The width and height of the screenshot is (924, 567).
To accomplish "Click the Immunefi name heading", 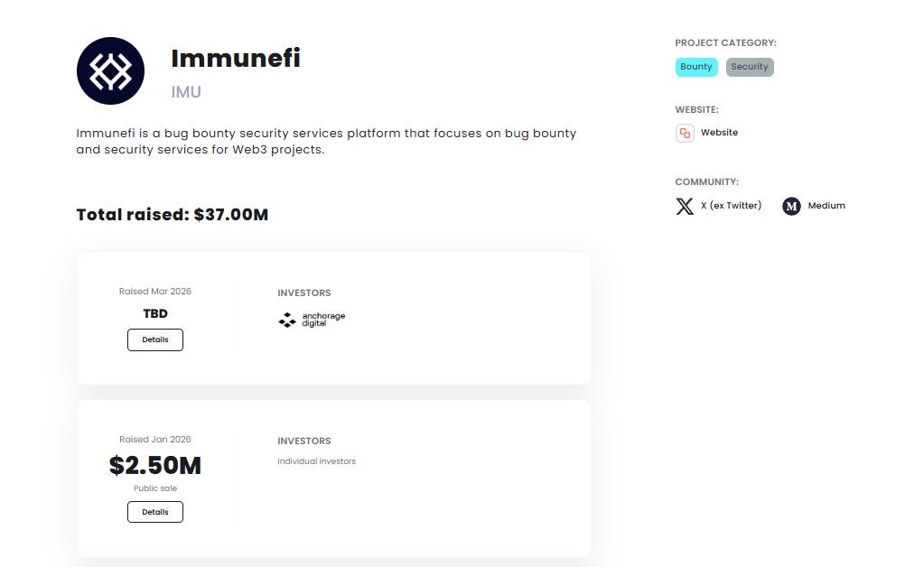I will pyautogui.click(x=235, y=58).
